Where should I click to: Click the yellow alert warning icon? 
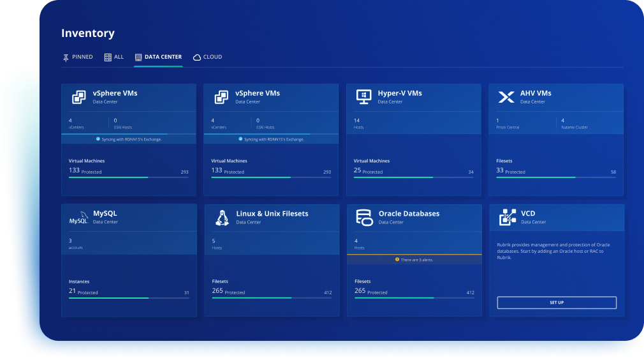(397, 259)
